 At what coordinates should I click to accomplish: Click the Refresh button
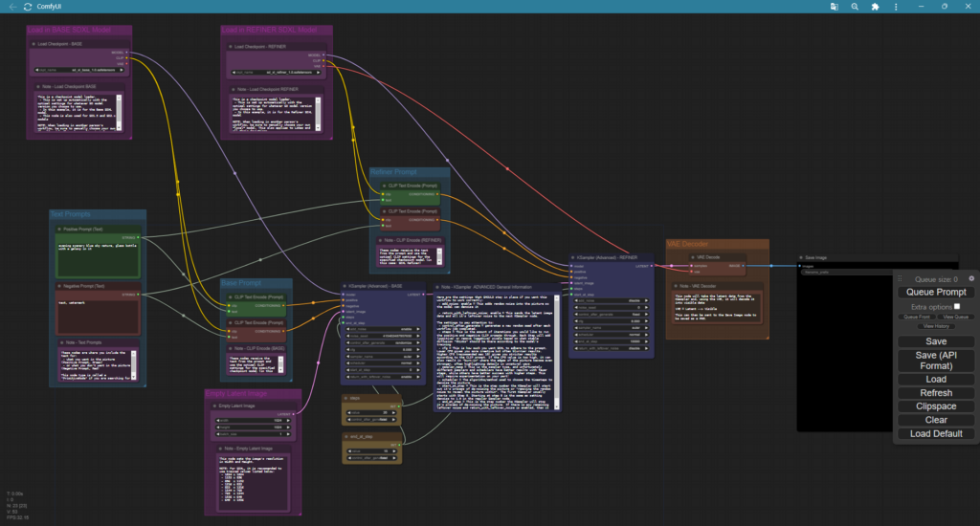click(x=936, y=393)
